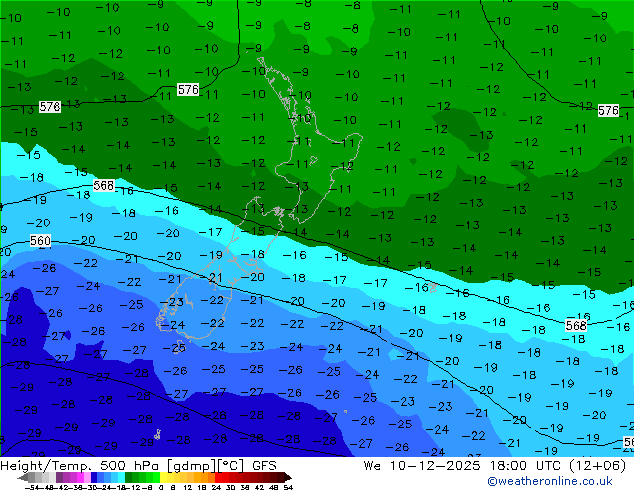Click the Chatham Islands outline east of New Zealand

[x=433, y=288]
